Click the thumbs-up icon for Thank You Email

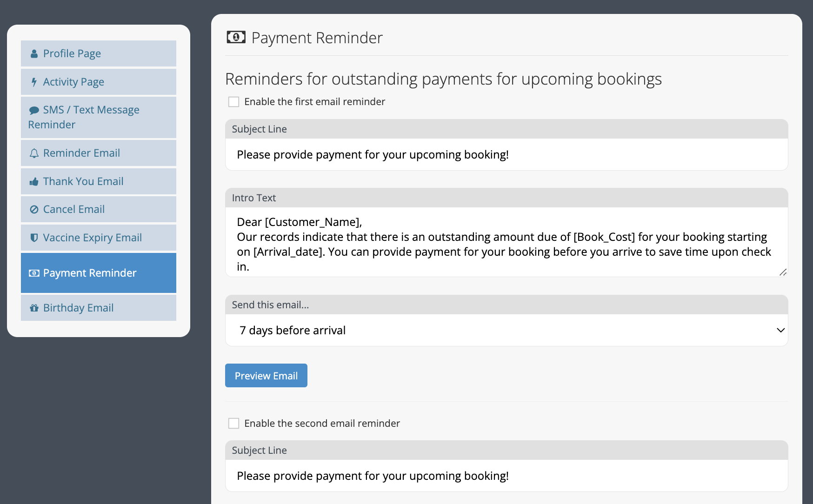click(x=34, y=182)
